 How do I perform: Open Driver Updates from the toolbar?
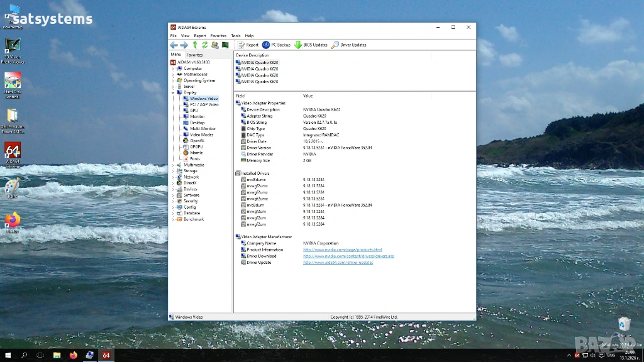348,45
